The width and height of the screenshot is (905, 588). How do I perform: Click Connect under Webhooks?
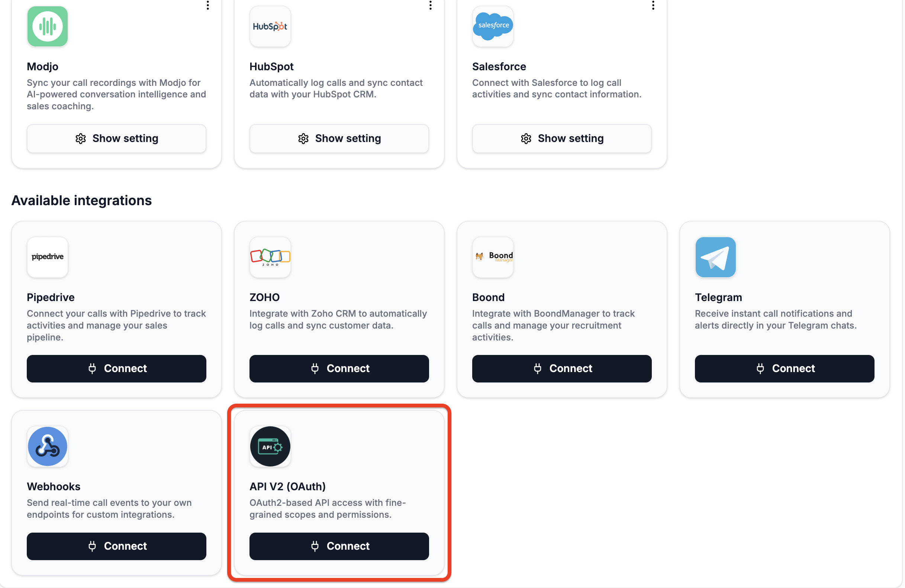pyautogui.click(x=116, y=546)
